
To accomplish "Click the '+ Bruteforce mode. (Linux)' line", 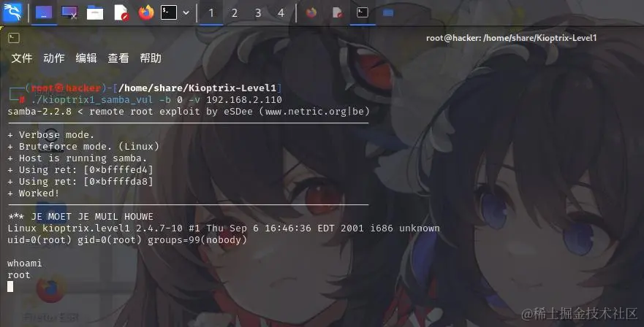I will tap(83, 147).
